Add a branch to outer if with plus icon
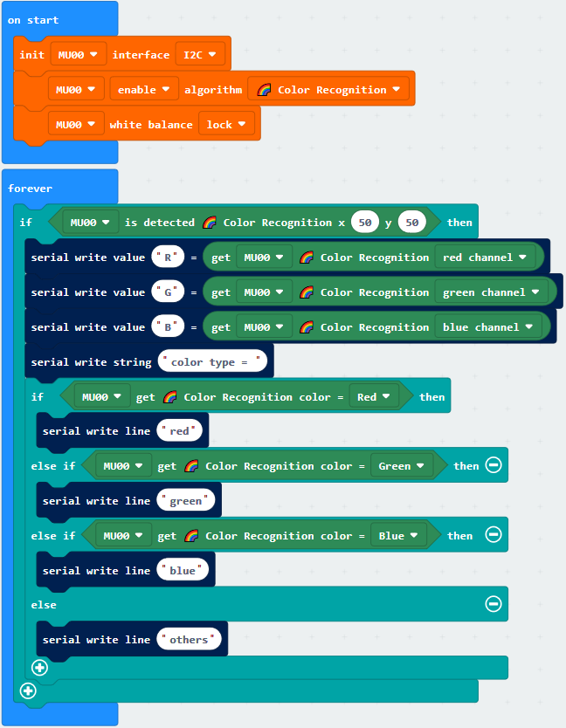Image resolution: width=566 pixels, height=728 pixels. click(28, 690)
